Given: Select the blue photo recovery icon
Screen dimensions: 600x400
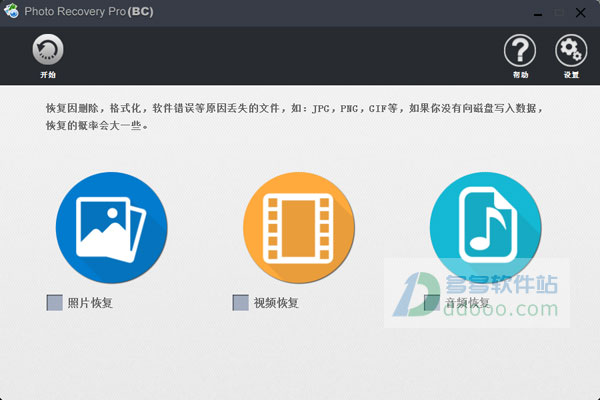Looking at the screenshot, I should 111,227.
